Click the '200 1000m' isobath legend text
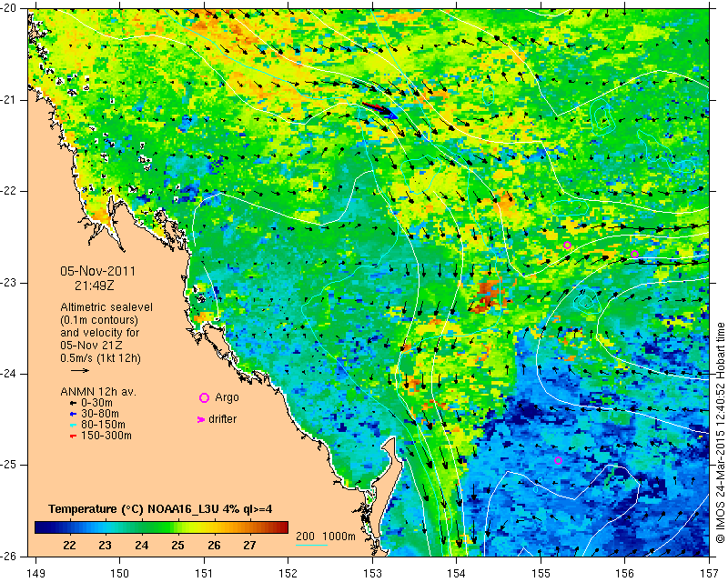This screenshot has width=728, height=582. click(x=326, y=536)
